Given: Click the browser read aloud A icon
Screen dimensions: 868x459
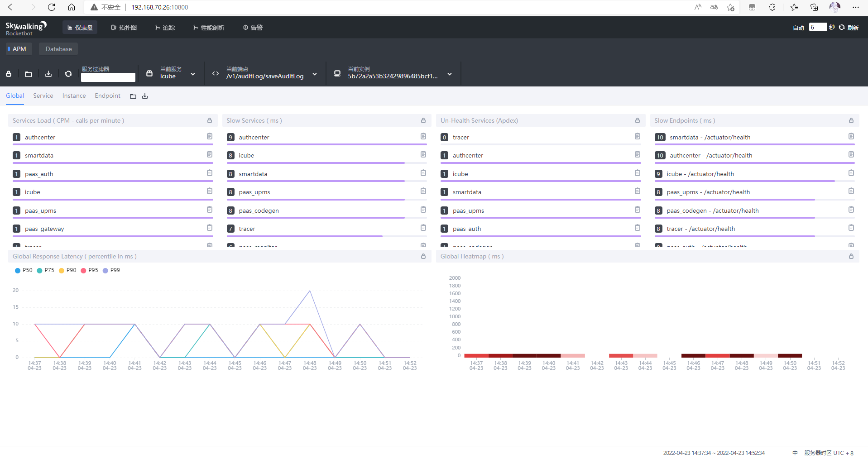Looking at the screenshot, I should click(x=698, y=7).
